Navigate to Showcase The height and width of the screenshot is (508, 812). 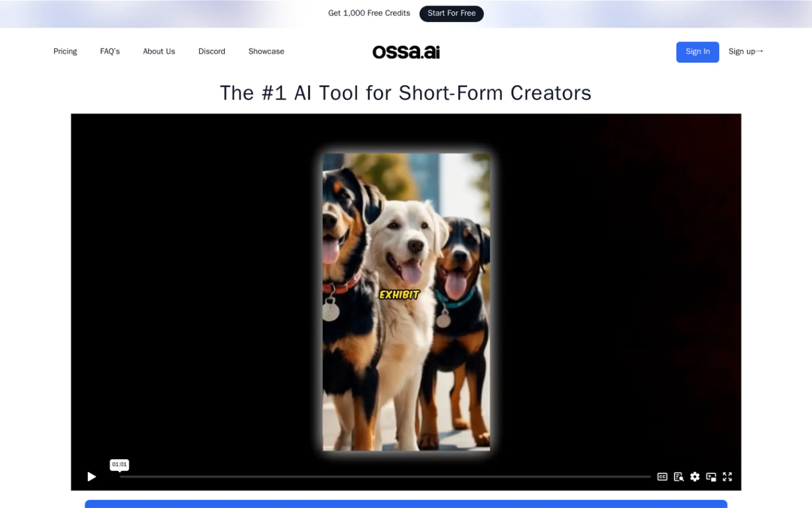(x=266, y=52)
